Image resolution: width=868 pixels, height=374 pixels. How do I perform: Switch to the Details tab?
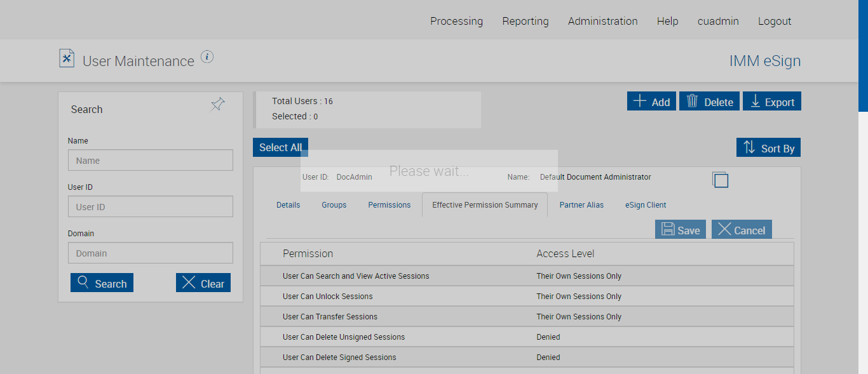click(x=288, y=205)
